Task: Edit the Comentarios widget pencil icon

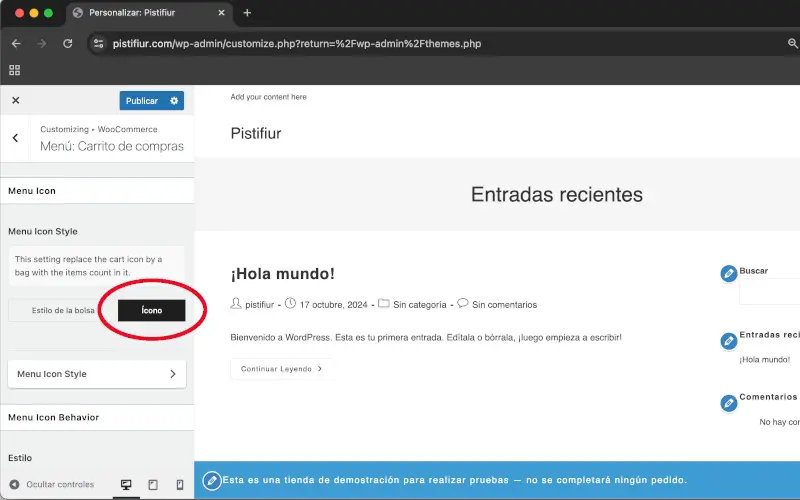Action: [729, 403]
